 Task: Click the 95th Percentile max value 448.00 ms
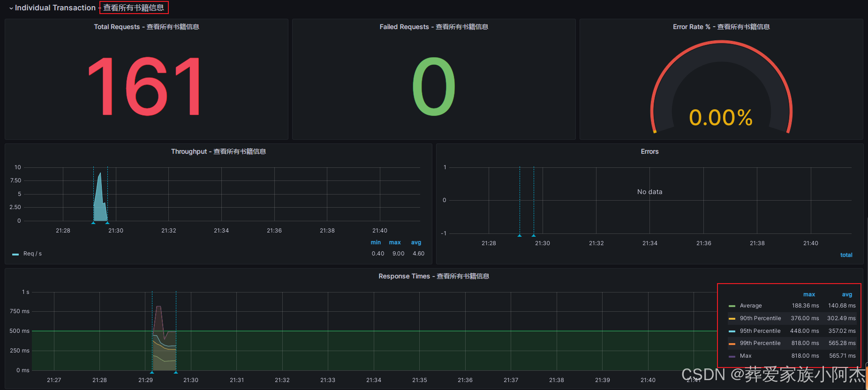pyautogui.click(x=805, y=331)
